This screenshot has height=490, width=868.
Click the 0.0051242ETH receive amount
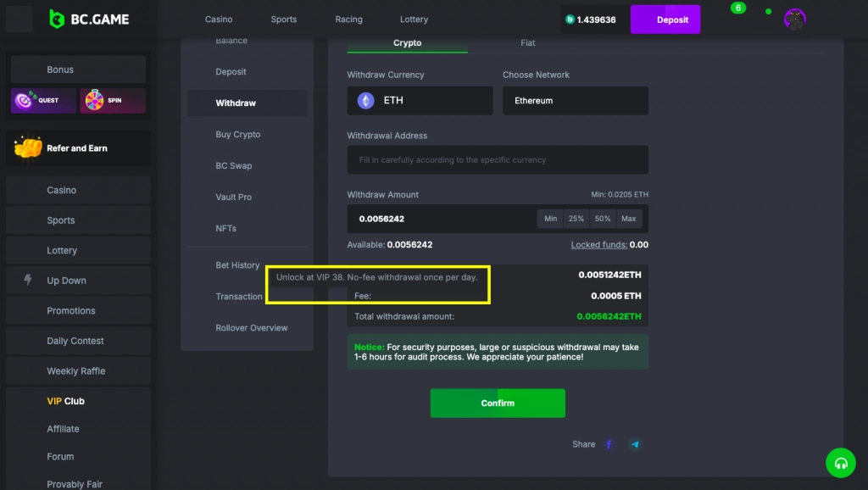click(x=610, y=275)
